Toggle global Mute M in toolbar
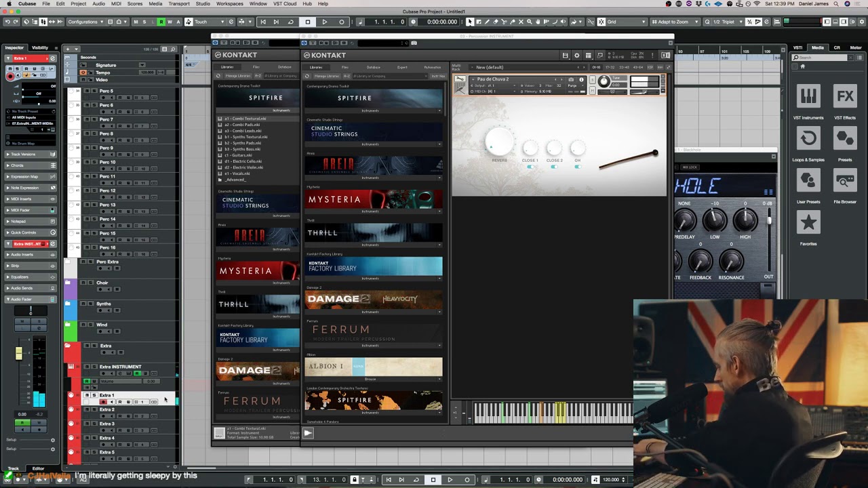This screenshot has height=488, width=868. click(136, 22)
